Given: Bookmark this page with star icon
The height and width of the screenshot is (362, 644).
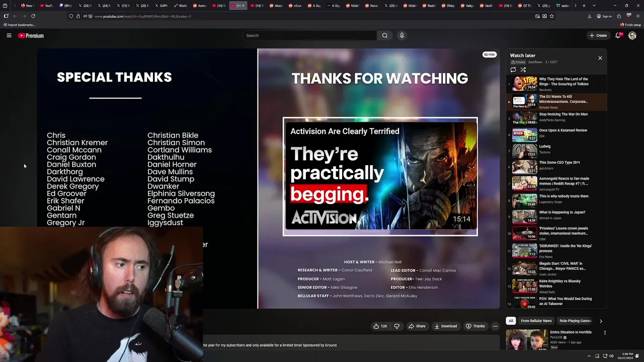Looking at the screenshot, I should (552, 16).
